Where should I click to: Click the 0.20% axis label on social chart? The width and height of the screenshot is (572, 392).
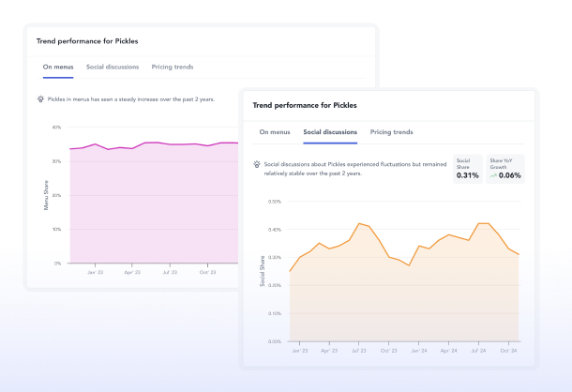click(275, 285)
